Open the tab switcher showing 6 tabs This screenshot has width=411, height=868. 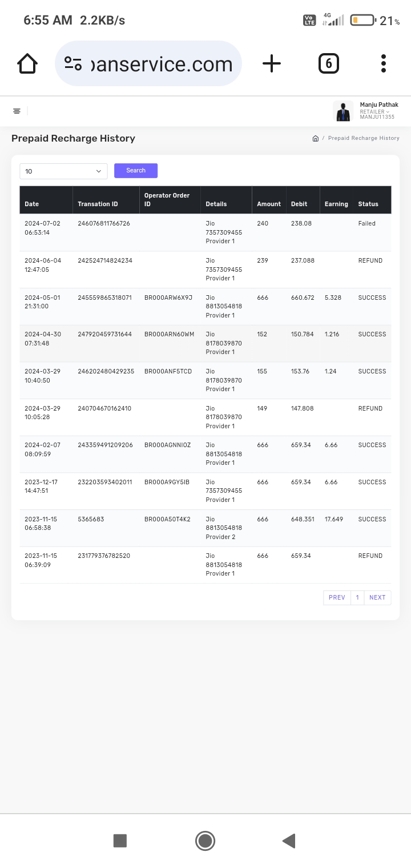[x=328, y=63]
